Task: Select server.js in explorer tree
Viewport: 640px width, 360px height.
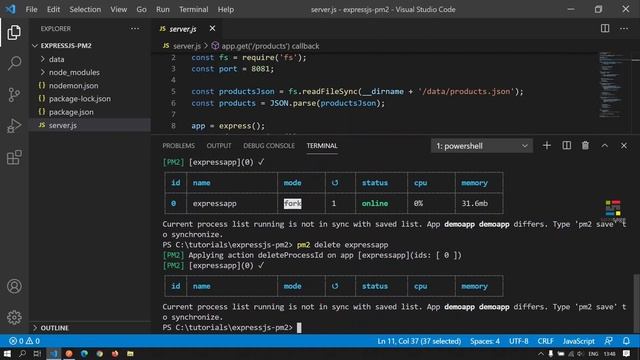Action: point(90,125)
